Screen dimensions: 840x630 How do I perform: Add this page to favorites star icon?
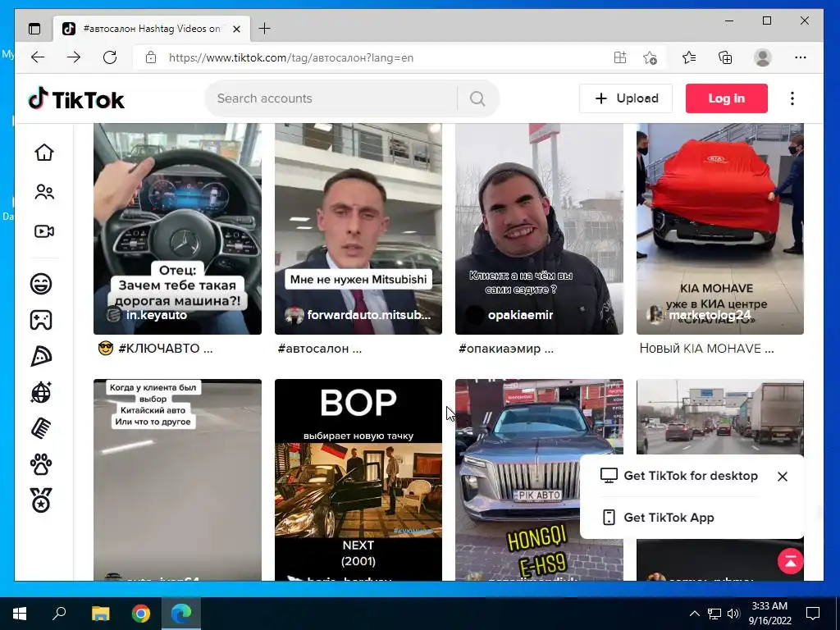[650, 57]
